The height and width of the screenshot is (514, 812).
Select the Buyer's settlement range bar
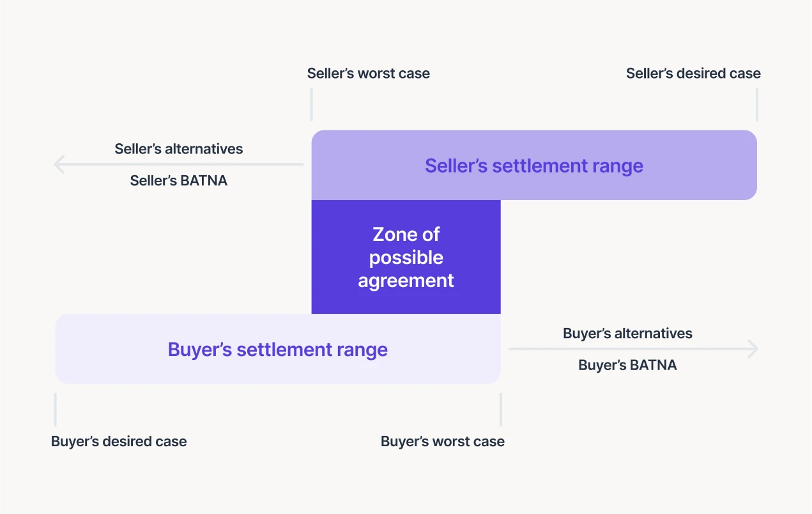278,349
